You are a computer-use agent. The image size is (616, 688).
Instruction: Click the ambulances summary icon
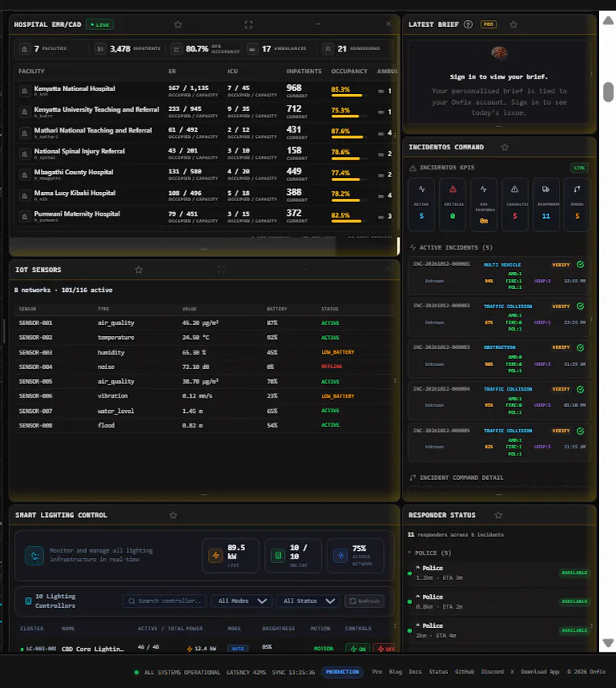click(x=252, y=49)
